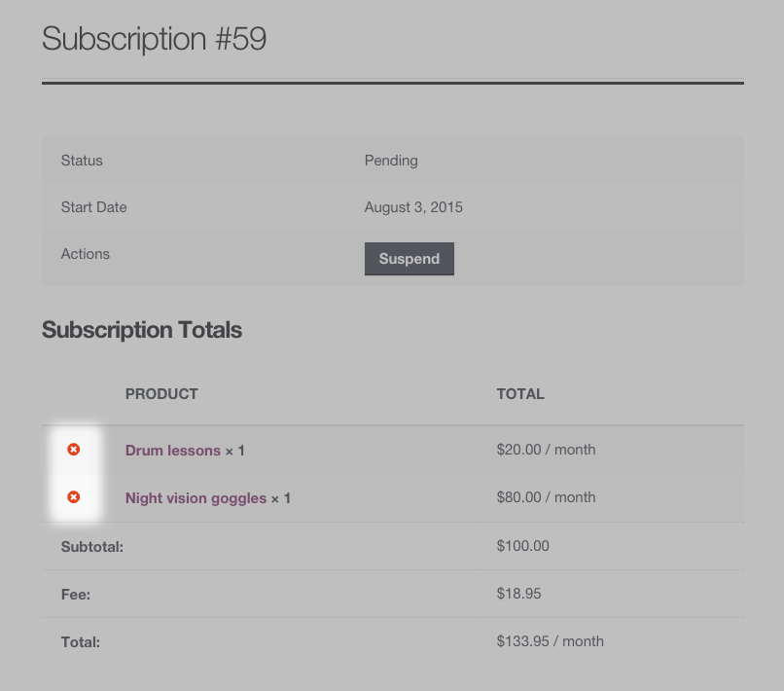Click the Pending status value

coord(391,161)
